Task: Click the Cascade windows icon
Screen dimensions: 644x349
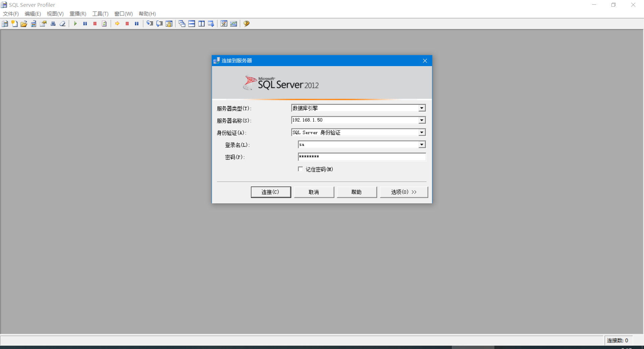Action: coord(182,23)
